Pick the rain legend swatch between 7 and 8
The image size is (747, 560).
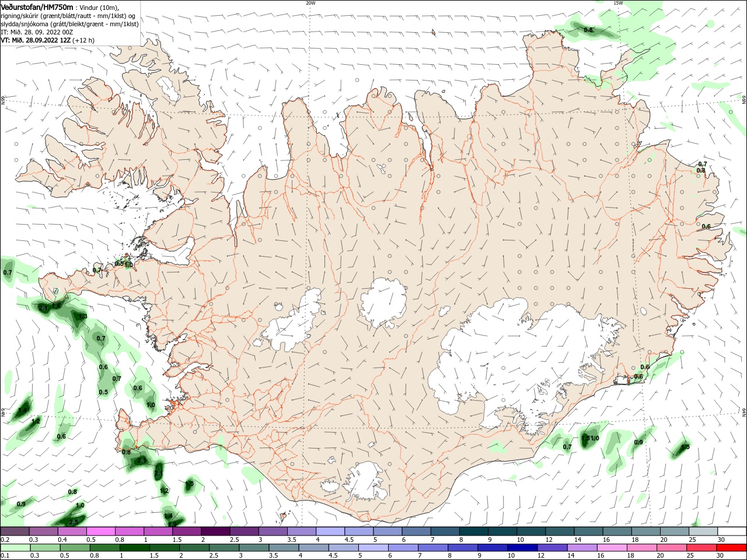coord(433,547)
